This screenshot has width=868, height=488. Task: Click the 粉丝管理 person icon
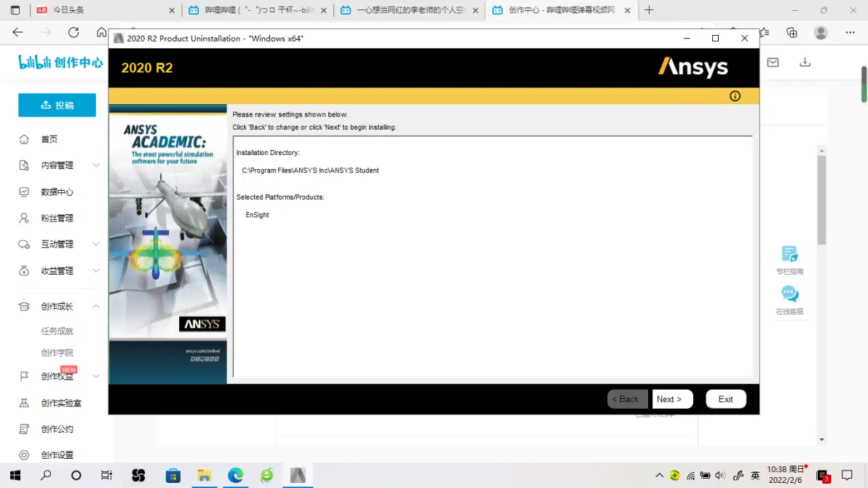(24, 218)
